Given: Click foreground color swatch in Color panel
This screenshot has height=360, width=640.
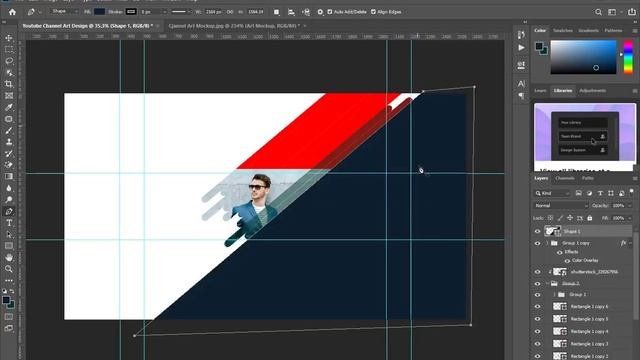Looking at the screenshot, I should coord(540,46).
